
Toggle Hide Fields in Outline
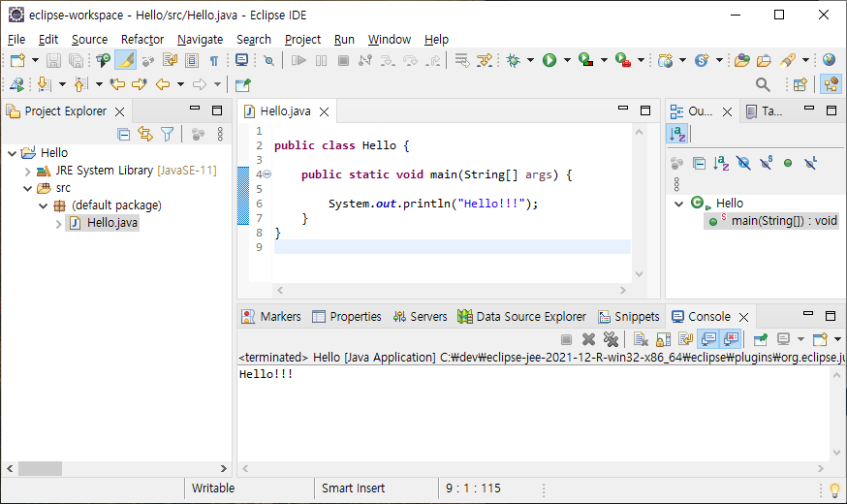pos(743,163)
